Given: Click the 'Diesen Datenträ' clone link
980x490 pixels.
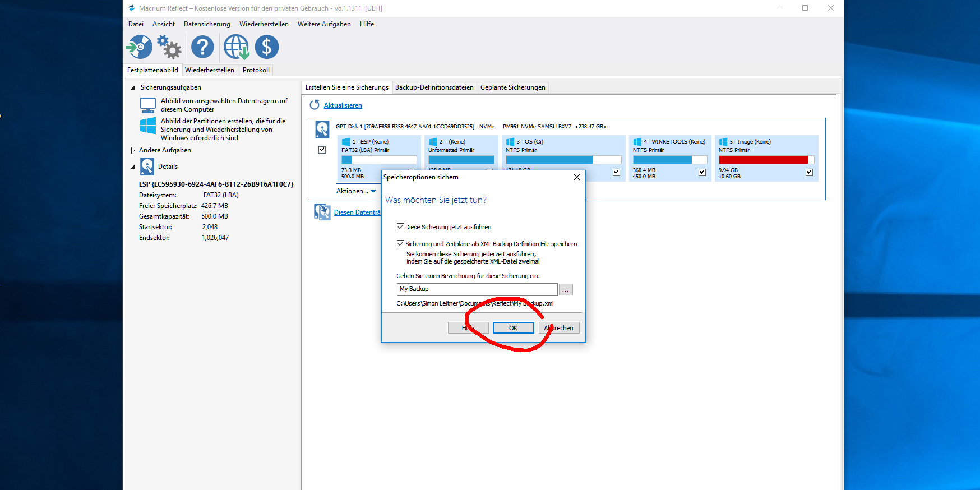Looking at the screenshot, I should coord(358,212).
